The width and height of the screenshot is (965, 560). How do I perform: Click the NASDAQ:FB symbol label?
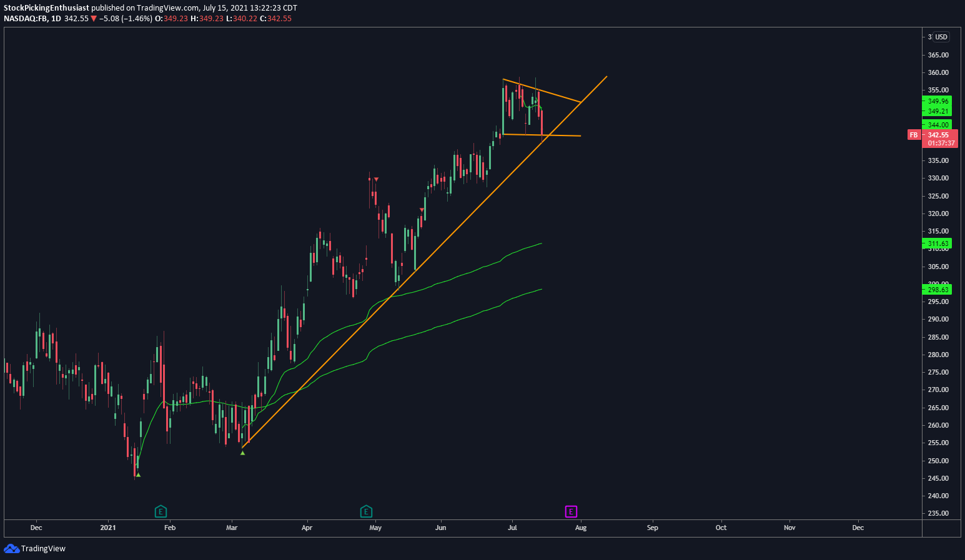coord(25,19)
